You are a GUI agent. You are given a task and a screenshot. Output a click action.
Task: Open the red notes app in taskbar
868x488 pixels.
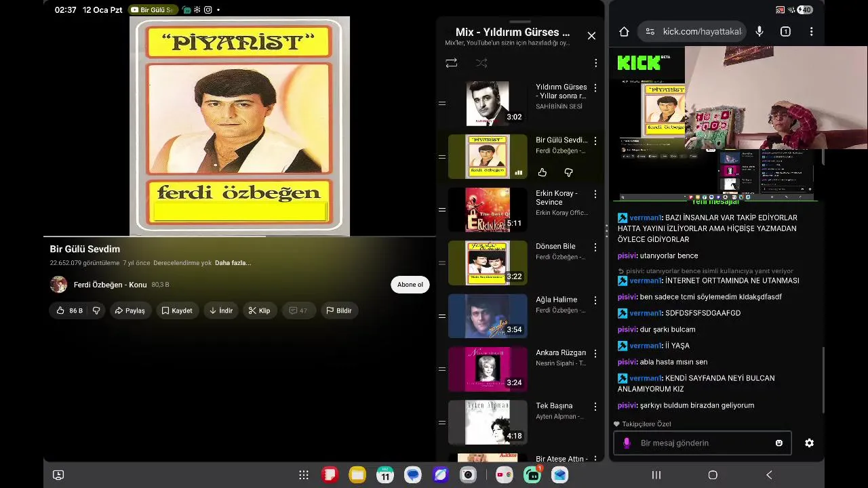[x=330, y=475]
